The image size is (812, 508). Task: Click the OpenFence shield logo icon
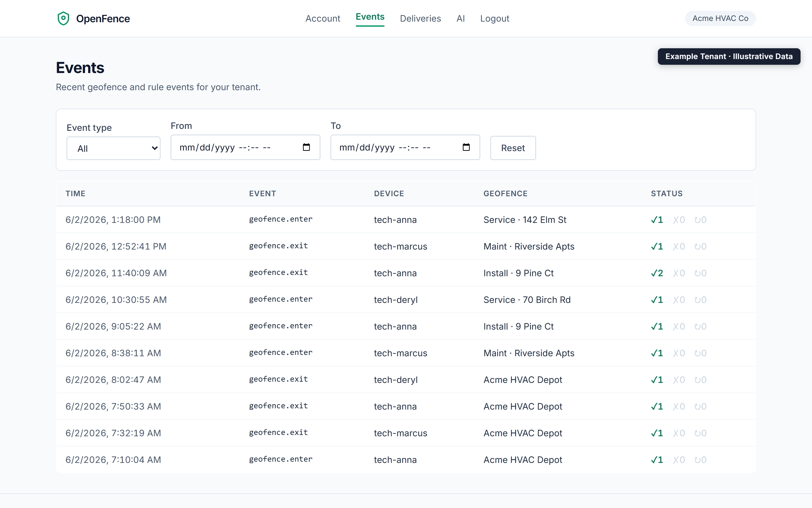63,18
